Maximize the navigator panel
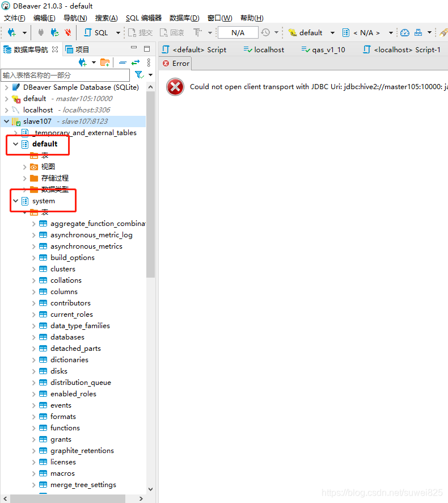 [147, 49]
